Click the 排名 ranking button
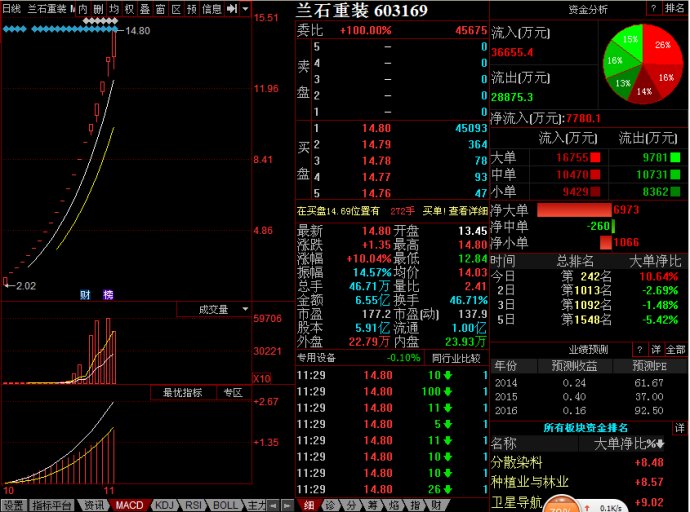 coord(675,8)
